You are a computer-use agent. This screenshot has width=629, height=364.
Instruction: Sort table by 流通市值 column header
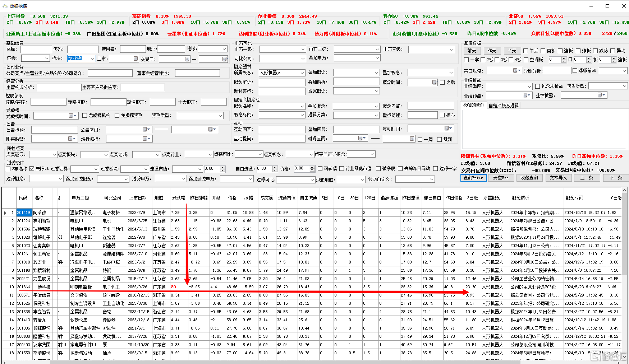pyautogui.click(x=287, y=198)
